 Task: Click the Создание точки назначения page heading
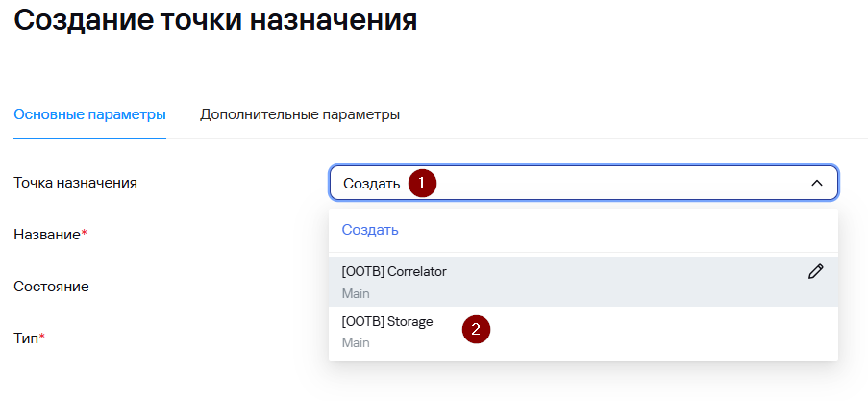point(215,21)
